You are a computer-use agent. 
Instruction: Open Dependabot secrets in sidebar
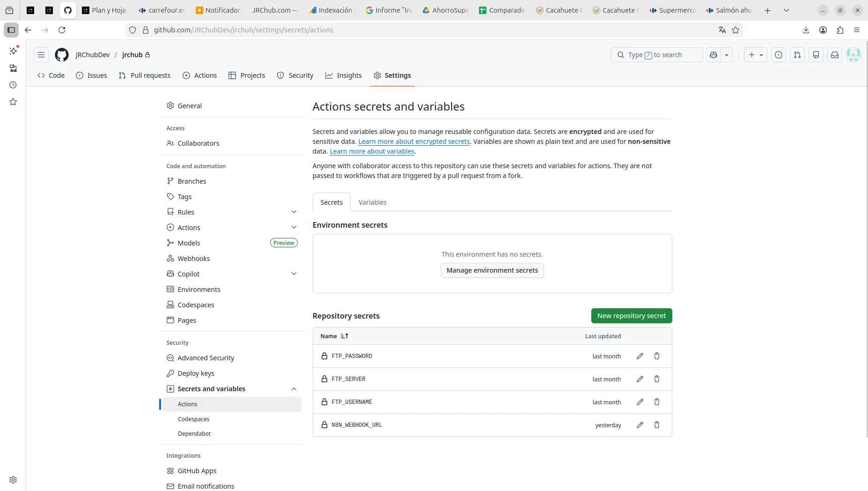[194, 434]
